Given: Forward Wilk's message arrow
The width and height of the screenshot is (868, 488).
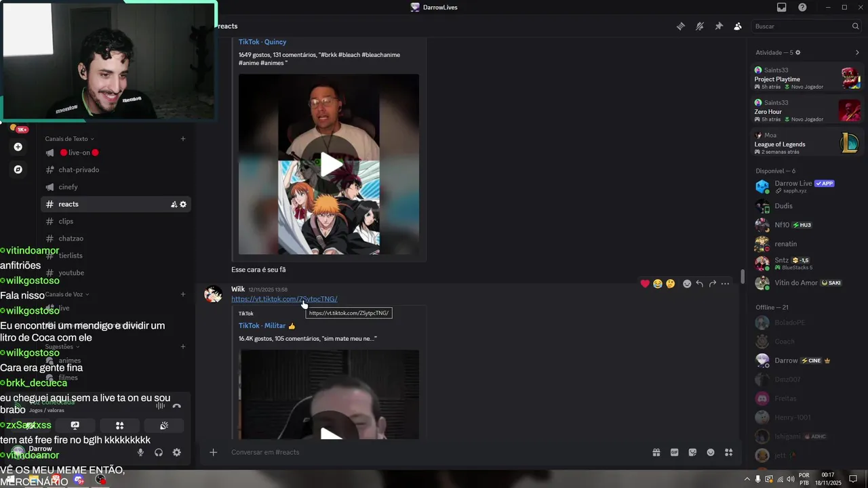Looking at the screenshot, I should click(713, 284).
